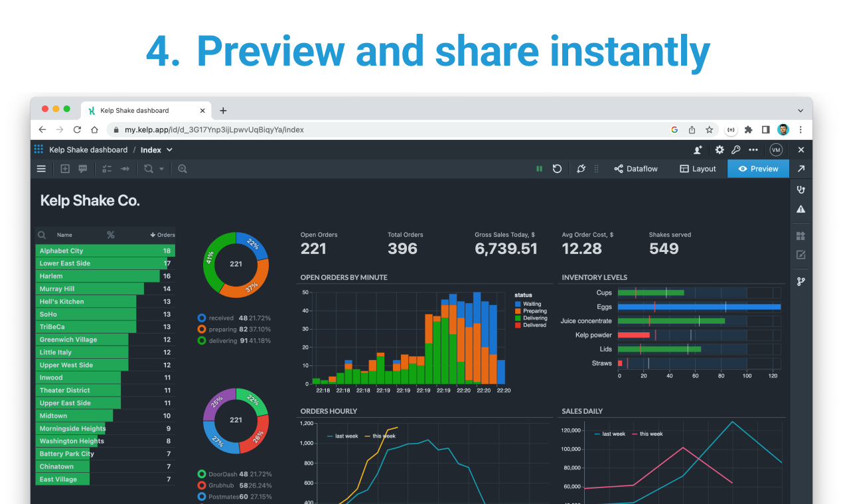Select the Preview tab
The width and height of the screenshot is (843, 504).
(x=758, y=169)
